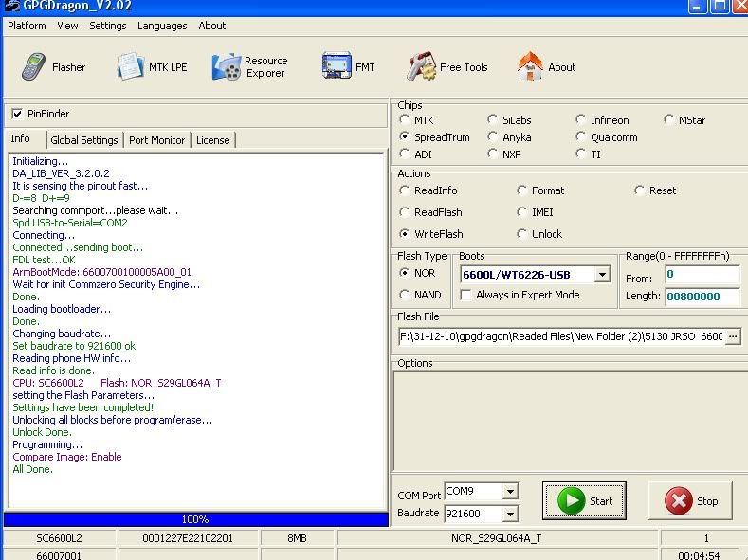Set flash type to NOR
748x560 pixels.
405,273
